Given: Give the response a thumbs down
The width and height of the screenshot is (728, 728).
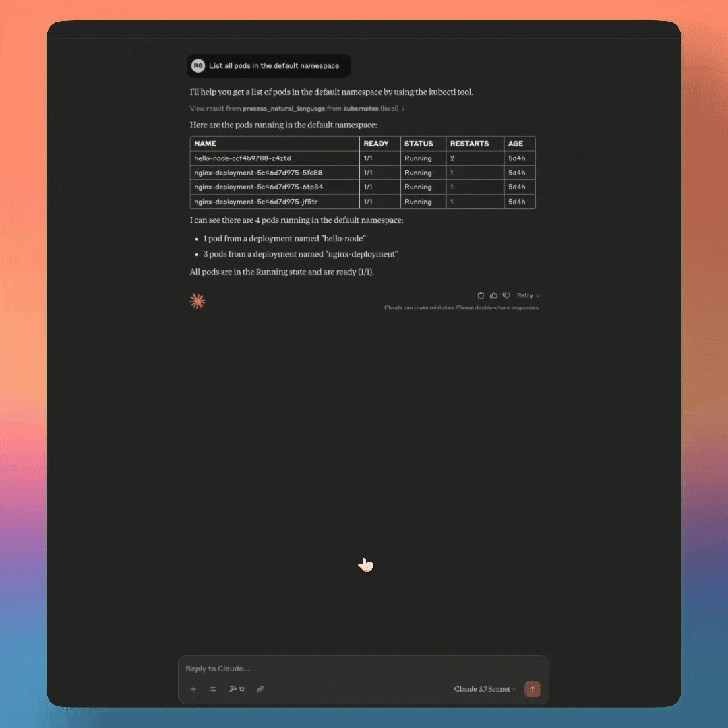Looking at the screenshot, I should 506,295.
